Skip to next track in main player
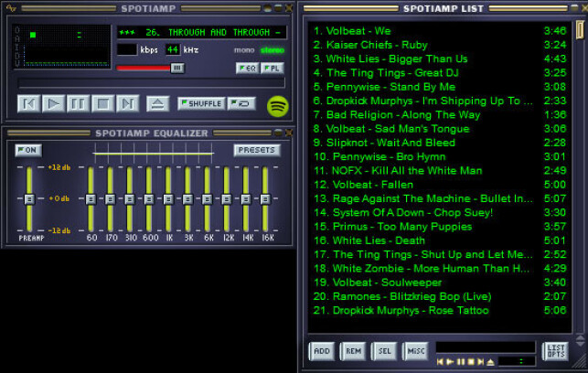 click(127, 104)
